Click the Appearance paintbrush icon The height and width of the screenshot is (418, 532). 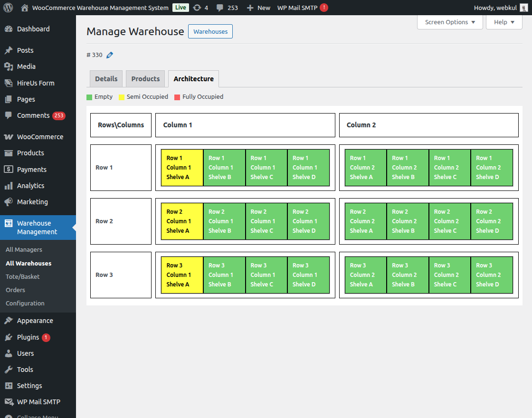pos(9,321)
